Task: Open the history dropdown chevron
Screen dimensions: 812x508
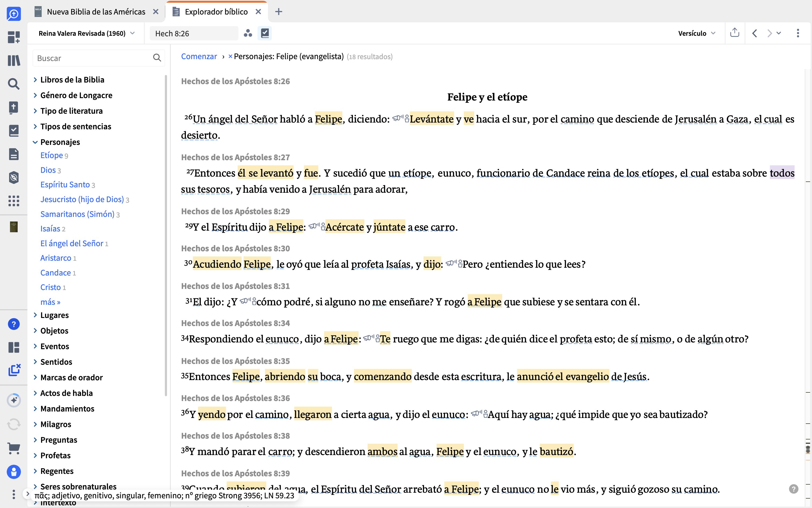Action: click(x=779, y=33)
